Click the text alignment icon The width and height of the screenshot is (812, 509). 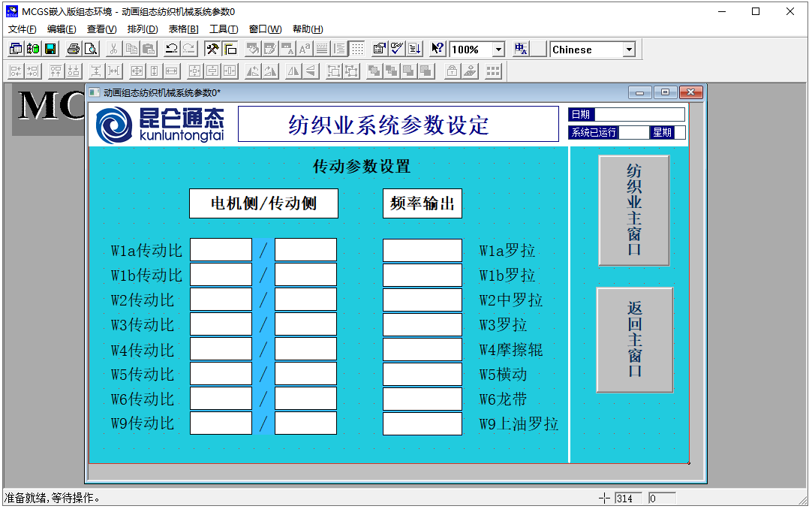[x=339, y=50]
